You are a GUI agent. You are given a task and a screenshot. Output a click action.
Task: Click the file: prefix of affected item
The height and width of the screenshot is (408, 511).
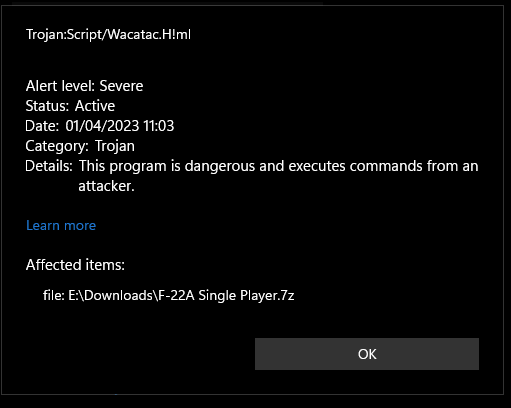[x=54, y=295]
